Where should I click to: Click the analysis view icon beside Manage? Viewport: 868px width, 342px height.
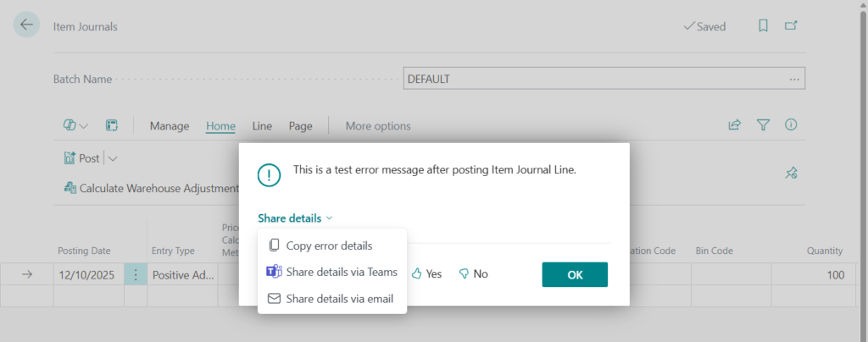pos(111,125)
